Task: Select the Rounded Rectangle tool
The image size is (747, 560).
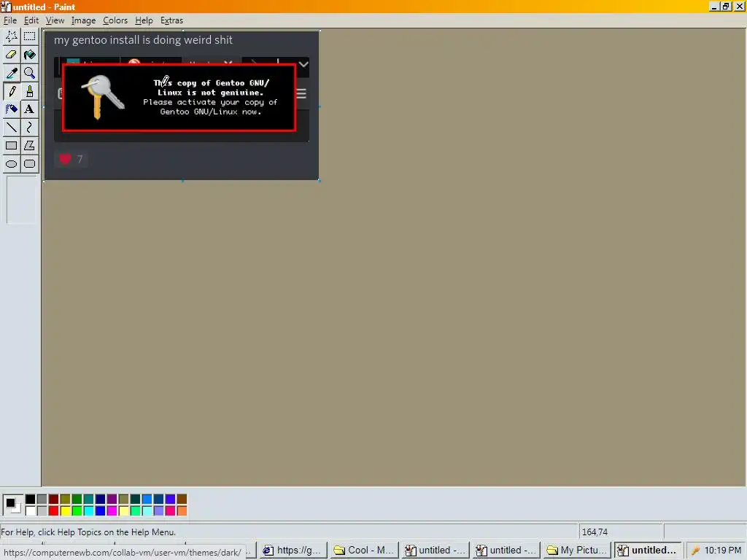Action: tap(29, 164)
